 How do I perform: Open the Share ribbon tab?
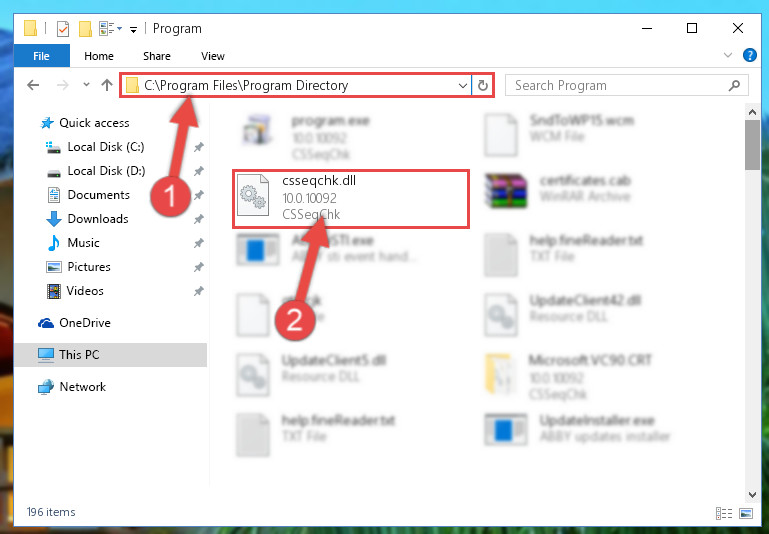(x=157, y=56)
